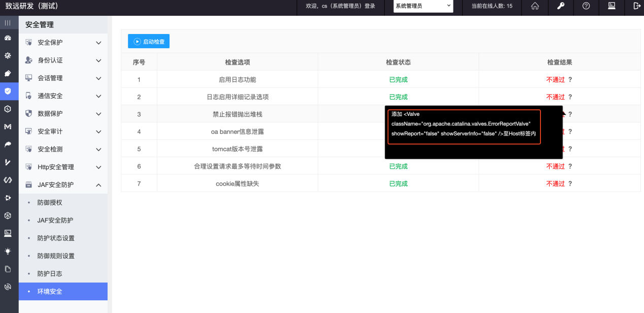
Task: Open the 防护日志 menu item
Action: point(50,274)
